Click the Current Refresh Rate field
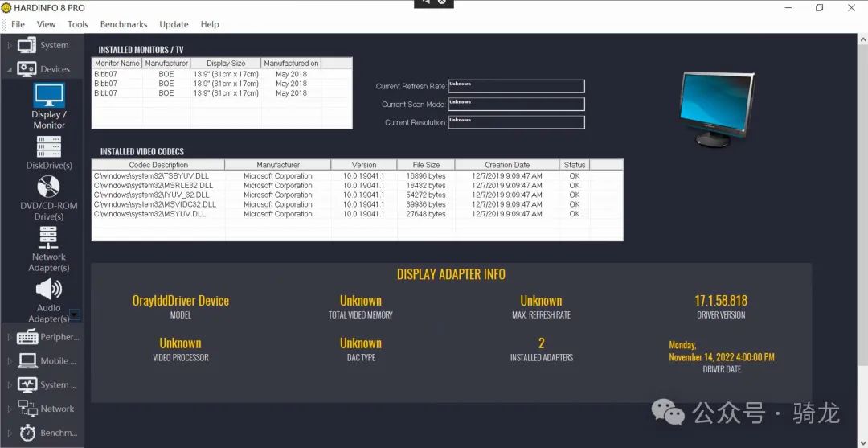Screen dimensions: 868x448 [516, 86]
